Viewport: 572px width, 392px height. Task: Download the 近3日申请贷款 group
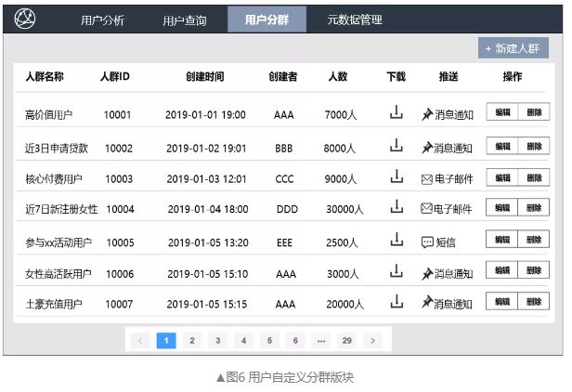click(x=396, y=145)
